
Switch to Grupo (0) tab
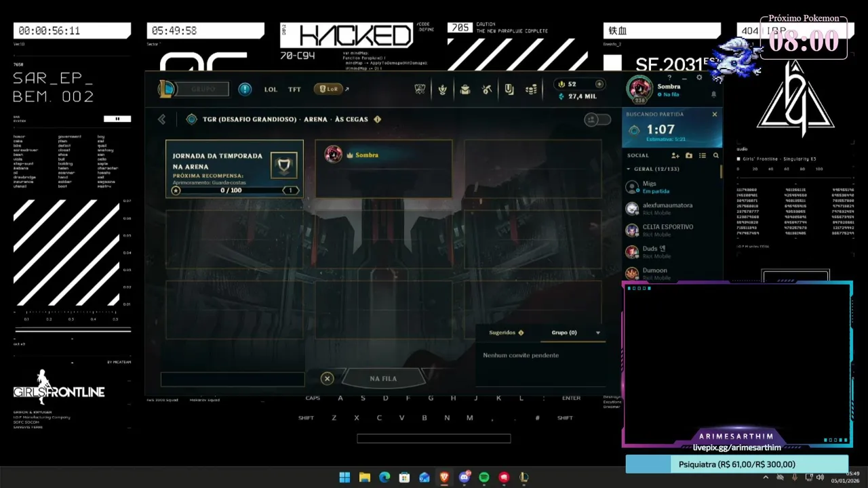coord(564,333)
